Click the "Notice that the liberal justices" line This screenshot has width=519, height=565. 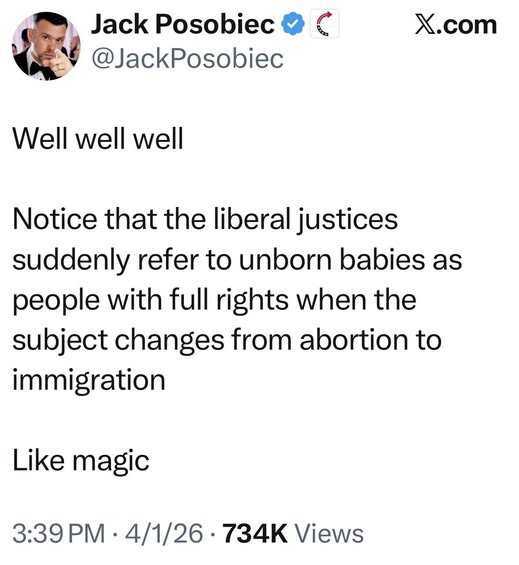point(205,219)
